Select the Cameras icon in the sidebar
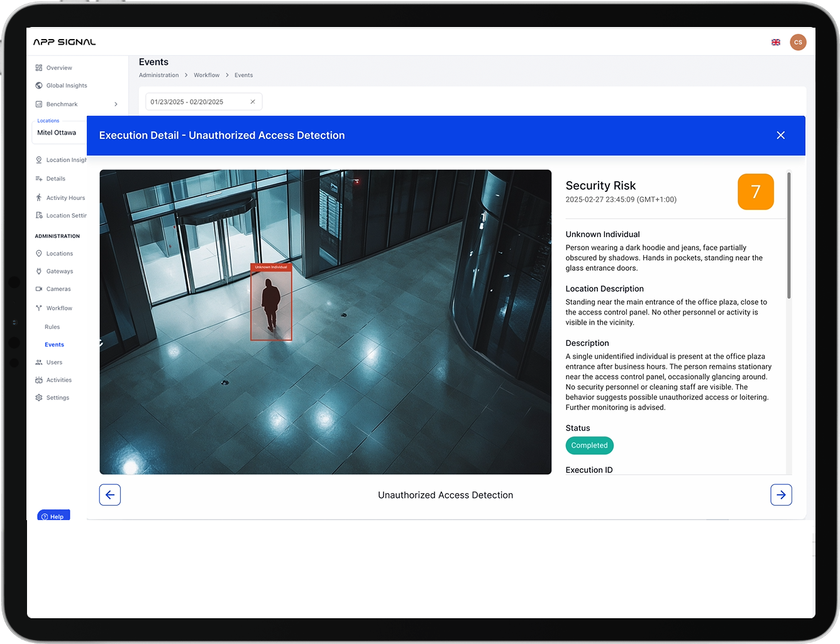 [x=40, y=289]
